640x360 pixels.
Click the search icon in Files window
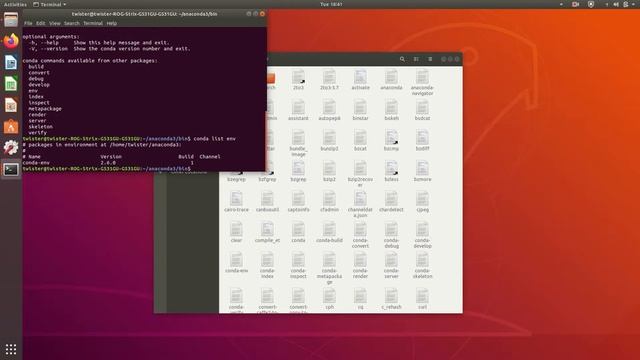(x=402, y=59)
